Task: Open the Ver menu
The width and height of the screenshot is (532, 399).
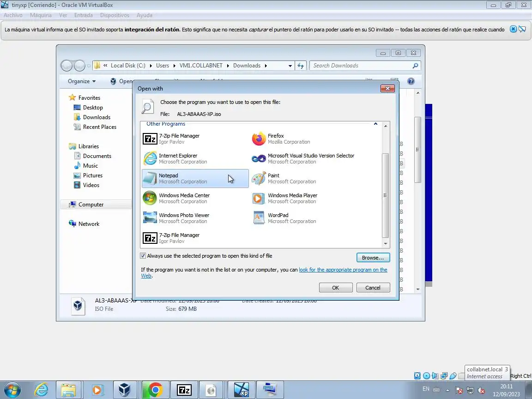Action: (x=63, y=15)
